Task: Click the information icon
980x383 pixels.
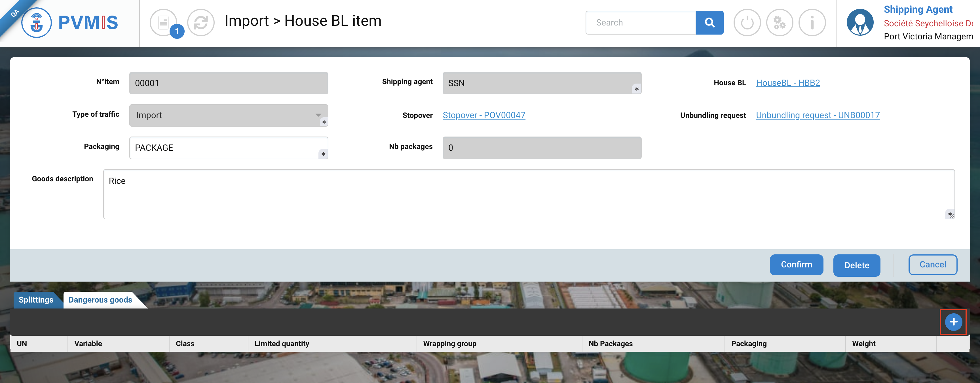Action: [x=812, y=23]
